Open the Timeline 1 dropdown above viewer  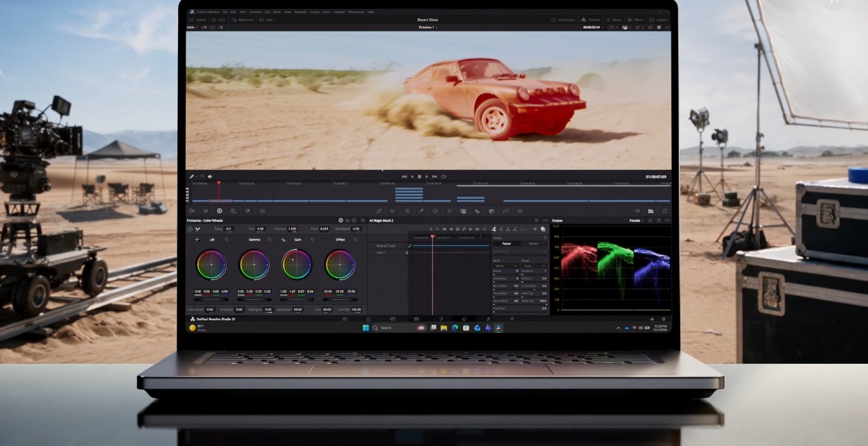[428, 27]
